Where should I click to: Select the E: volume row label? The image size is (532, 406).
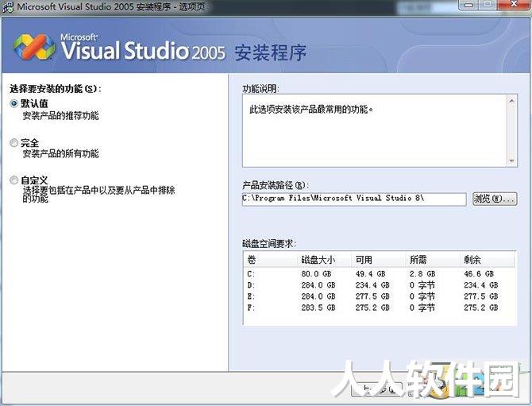click(x=251, y=296)
